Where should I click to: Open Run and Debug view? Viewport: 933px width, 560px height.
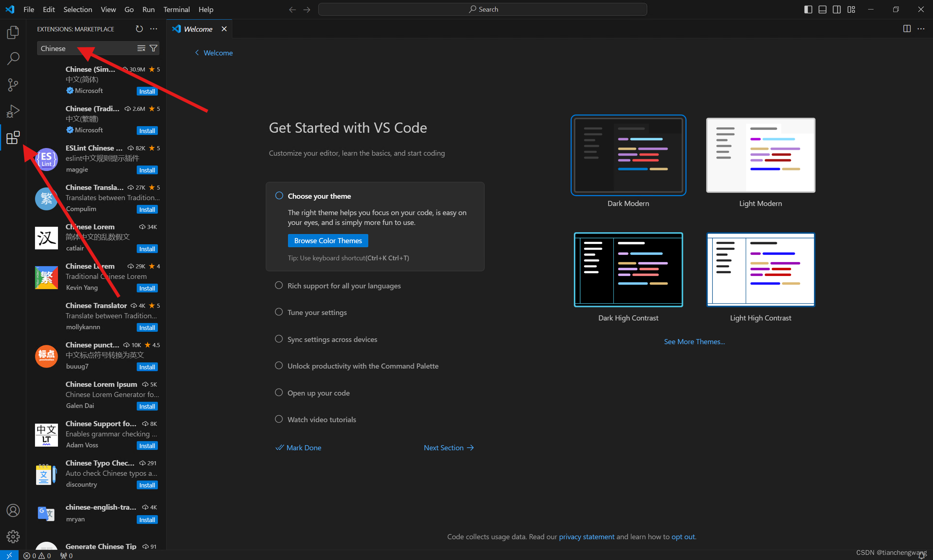pyautogui.click(x=13, y=111)
